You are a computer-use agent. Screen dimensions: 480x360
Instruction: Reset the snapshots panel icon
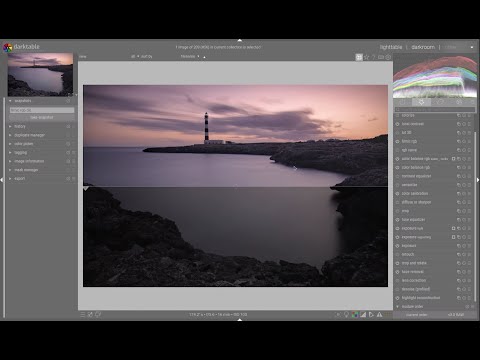tap(68, 101)
